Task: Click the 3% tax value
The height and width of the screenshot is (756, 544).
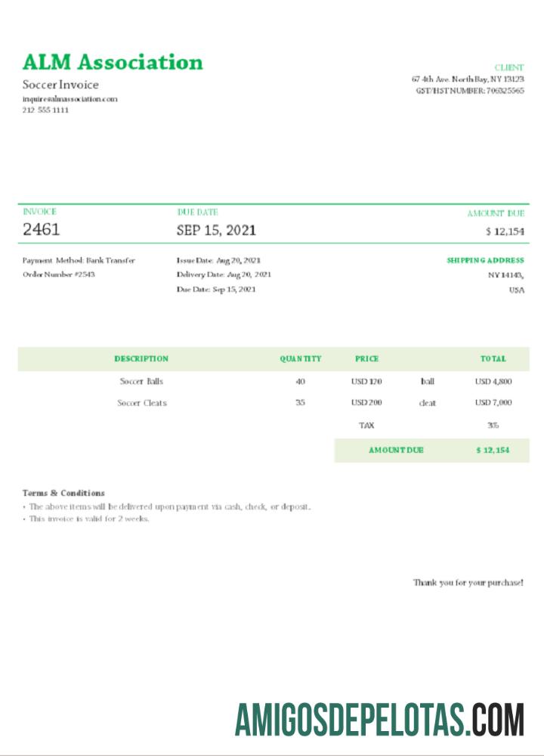Action: [493, 426]
